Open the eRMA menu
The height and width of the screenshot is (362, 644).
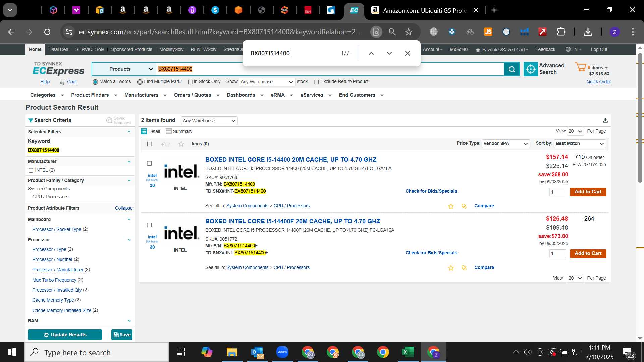click(282, 95)
